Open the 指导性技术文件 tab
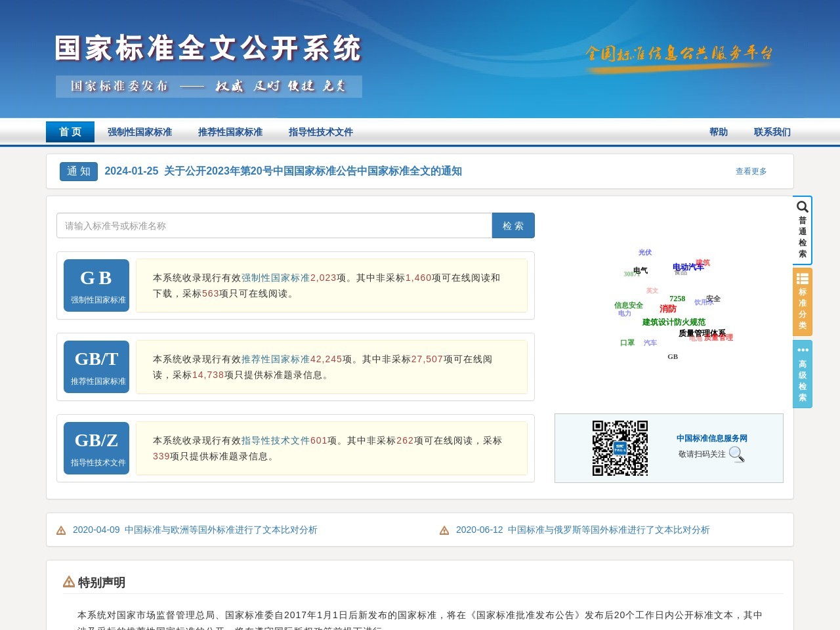Screen dimensions: 840x630 pyautogui.click(x=320, y=132)
